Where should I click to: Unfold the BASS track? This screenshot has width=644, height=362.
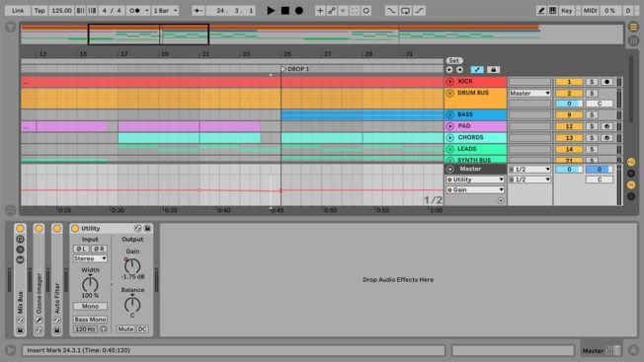(x=450, y=114)
